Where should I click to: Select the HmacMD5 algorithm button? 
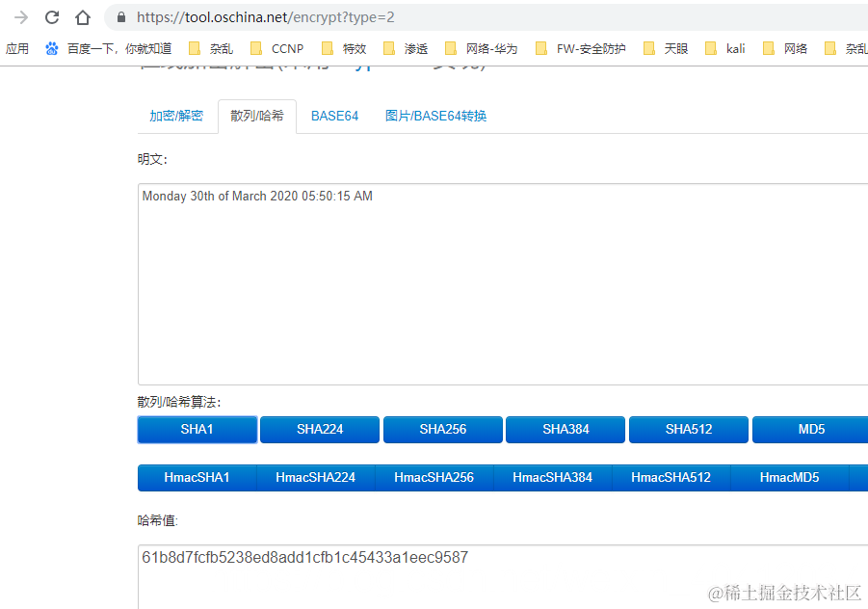coord(789,478)
